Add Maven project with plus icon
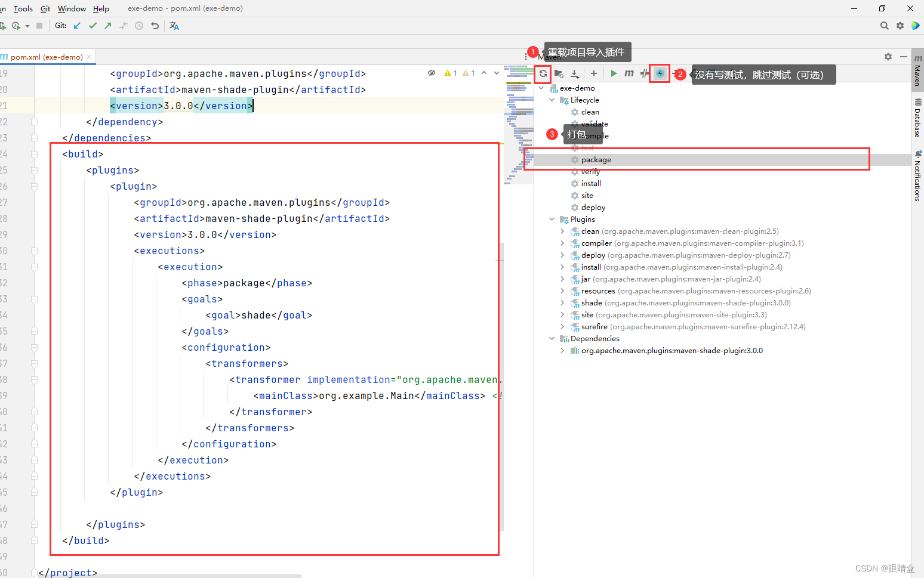 click(x=594, y=73)
